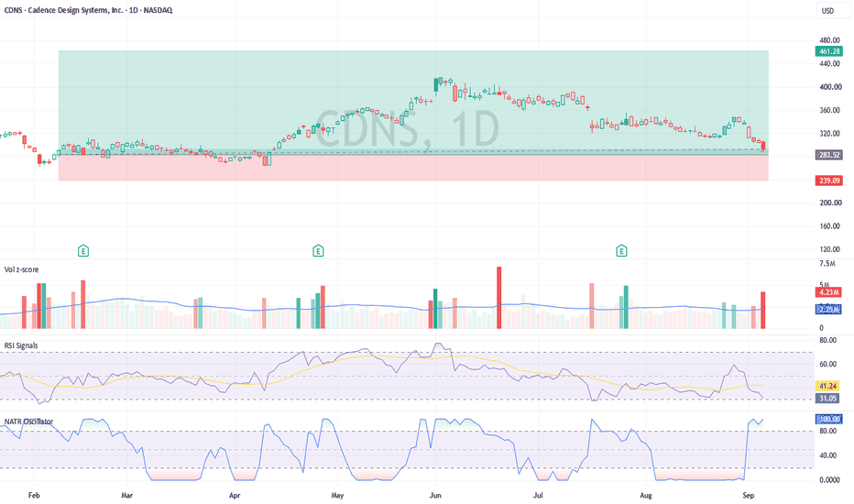The width and height of the screenshot is (854, 504).
Task: Click the 100.00 NATR value label
Action: click(829, 419)
